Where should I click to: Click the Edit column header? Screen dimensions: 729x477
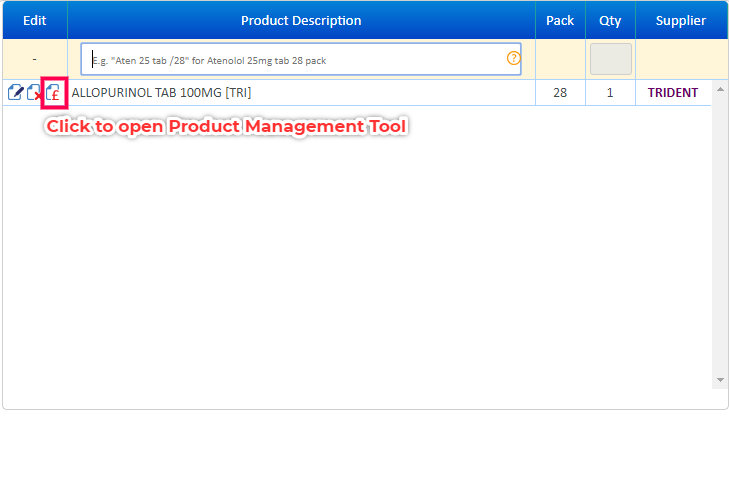point(34,20)
